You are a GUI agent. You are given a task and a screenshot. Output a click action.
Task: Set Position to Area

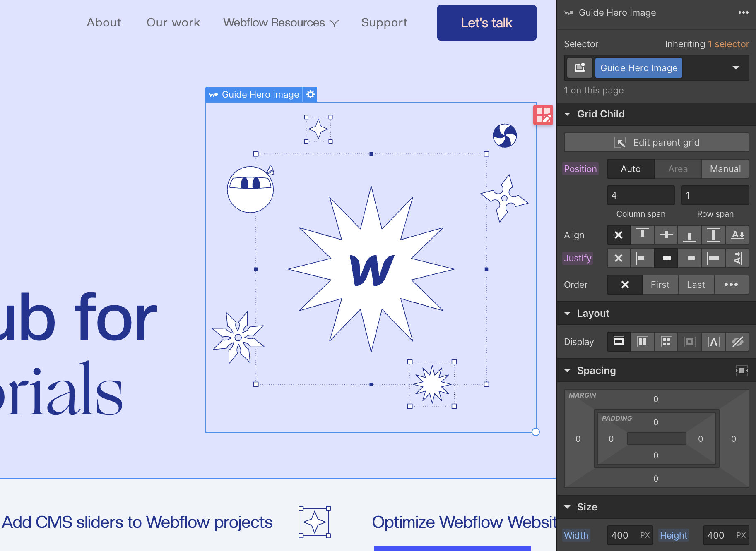(678, 169)
